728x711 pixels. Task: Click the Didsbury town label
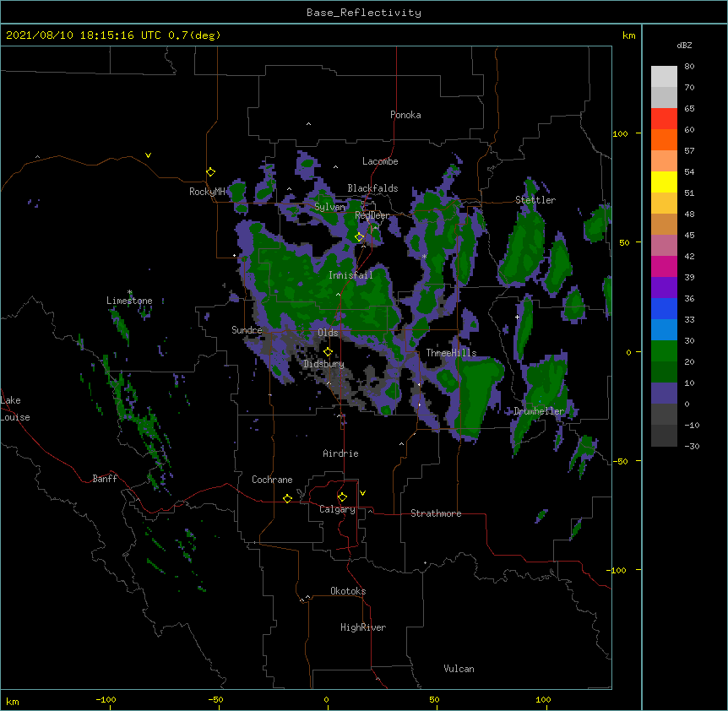[x=323, y=364]
